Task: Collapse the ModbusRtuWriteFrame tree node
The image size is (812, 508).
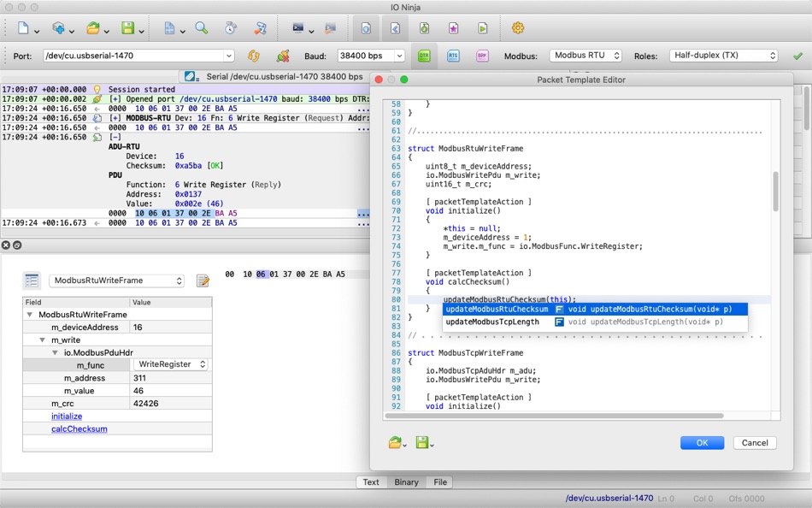Action: (30, 315)
